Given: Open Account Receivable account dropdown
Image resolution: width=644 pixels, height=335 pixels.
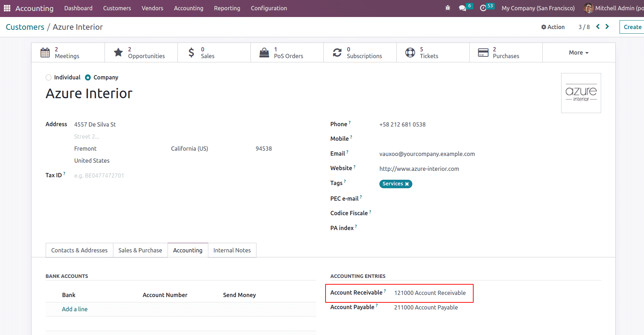Looking at the screenshot, I should click(x=430, y=293).
